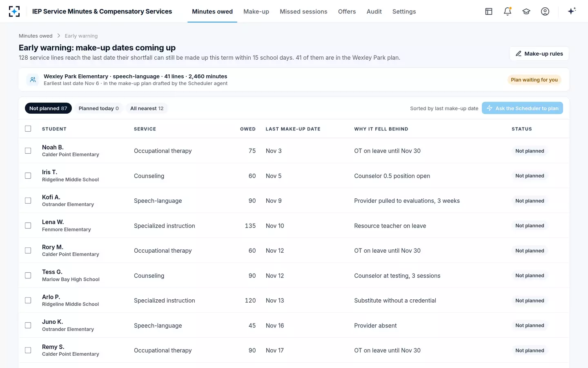588x368 pixels.
Task: Click student name Noah B.
Action: pyautogui.click(x=53, y=147)
